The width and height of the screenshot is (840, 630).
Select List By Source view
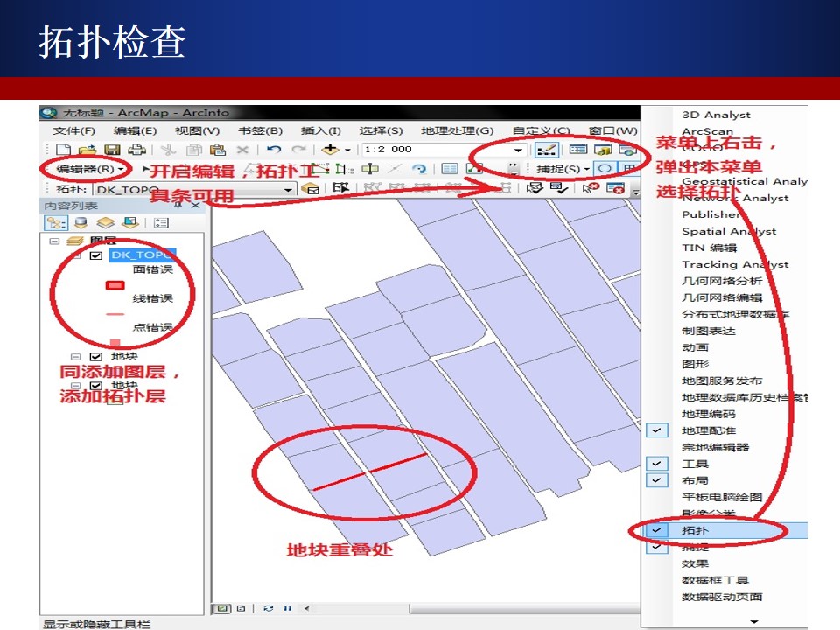pyautogui.click(x=80, y=223)
